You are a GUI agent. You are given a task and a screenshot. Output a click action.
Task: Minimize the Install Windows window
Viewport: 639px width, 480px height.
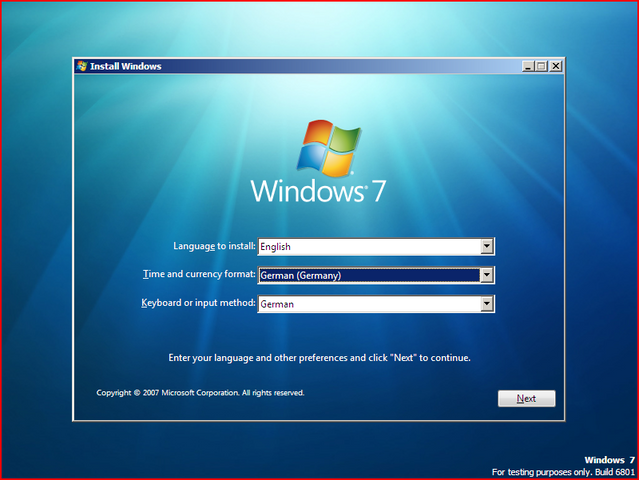(528, 66)
